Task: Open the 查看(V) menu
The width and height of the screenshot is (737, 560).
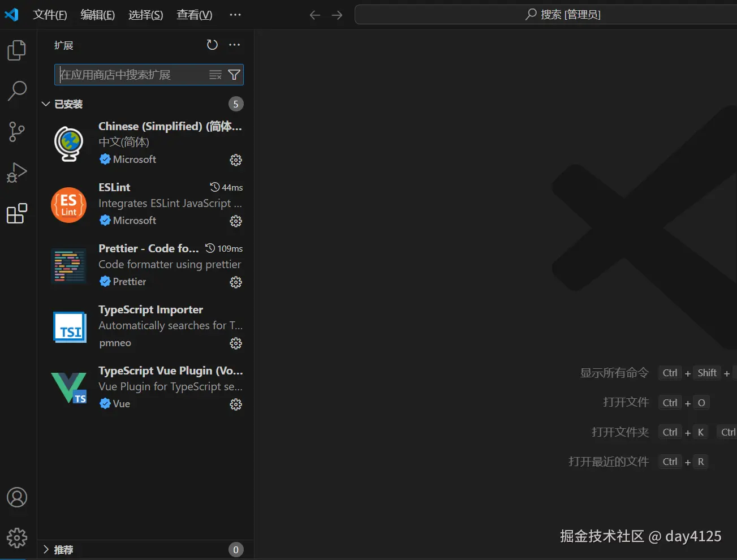Action: pos(195,15)
